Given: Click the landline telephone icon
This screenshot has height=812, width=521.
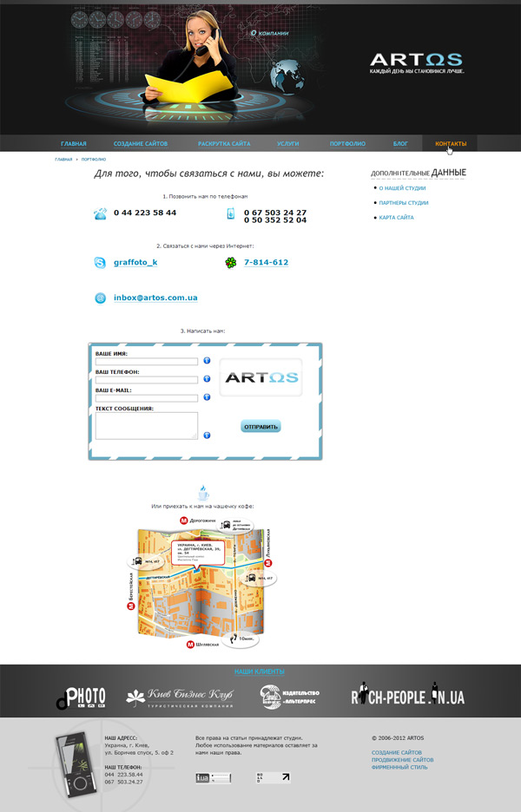Looking at the screenshot, I should 101,213.
